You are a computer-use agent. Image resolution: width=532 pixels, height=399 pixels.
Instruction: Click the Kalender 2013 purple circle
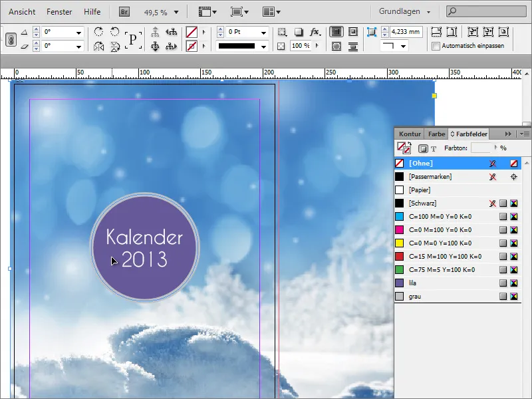[x=145, y=247]
